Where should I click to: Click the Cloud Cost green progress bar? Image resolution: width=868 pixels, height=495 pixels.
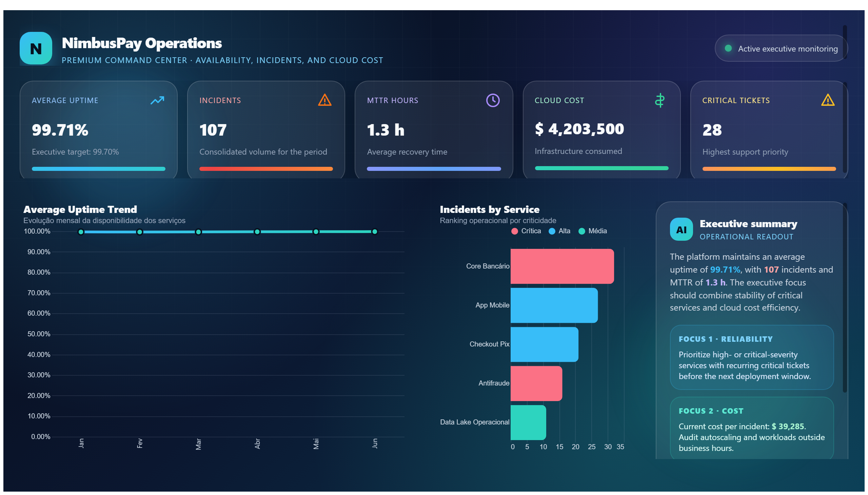[x=601, y=168]
